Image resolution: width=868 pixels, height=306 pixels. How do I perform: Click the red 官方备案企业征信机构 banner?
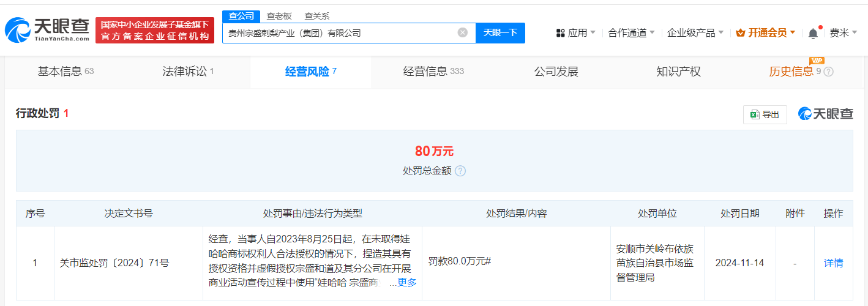(x=155, y=31)
